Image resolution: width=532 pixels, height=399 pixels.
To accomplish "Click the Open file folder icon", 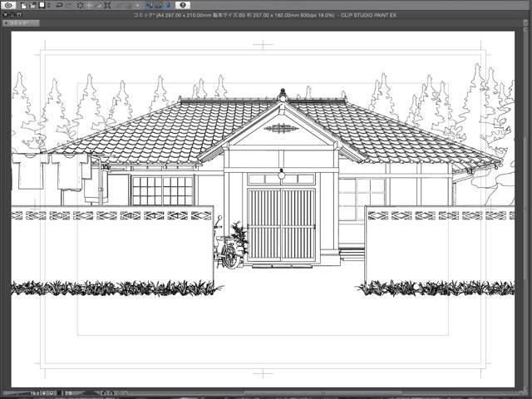I will (x=32, y=6).
